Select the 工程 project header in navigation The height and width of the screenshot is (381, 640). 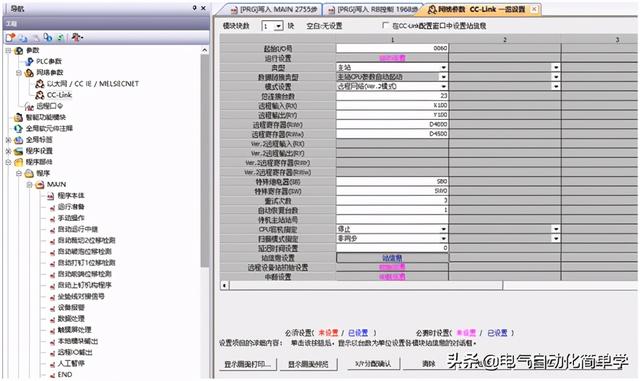106,24
